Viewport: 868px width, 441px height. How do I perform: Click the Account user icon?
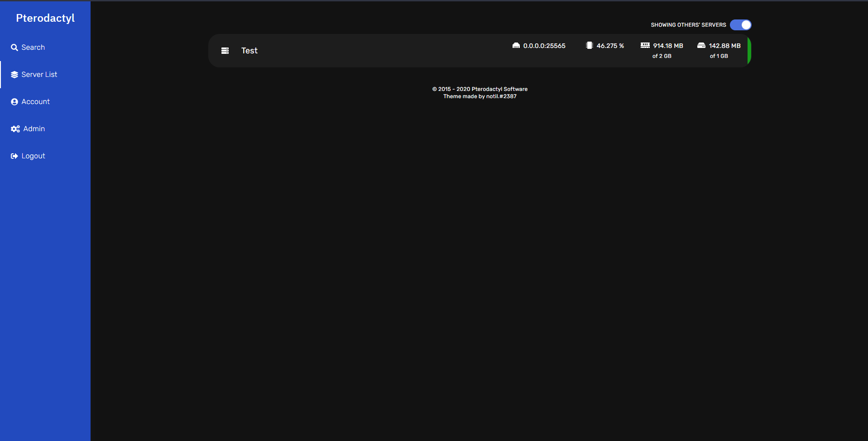coord(14,102)
